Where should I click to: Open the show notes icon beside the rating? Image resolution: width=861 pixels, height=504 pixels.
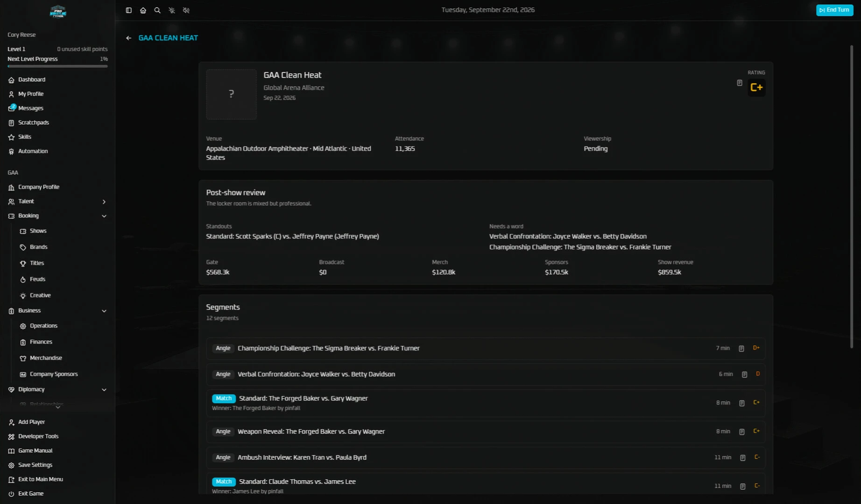click(x=740, y=83)
